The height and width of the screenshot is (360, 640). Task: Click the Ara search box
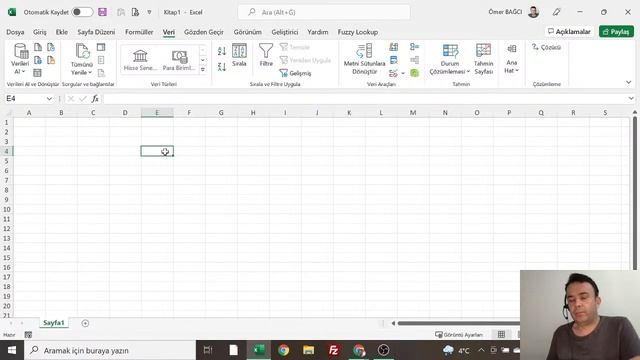coord(324,12)
